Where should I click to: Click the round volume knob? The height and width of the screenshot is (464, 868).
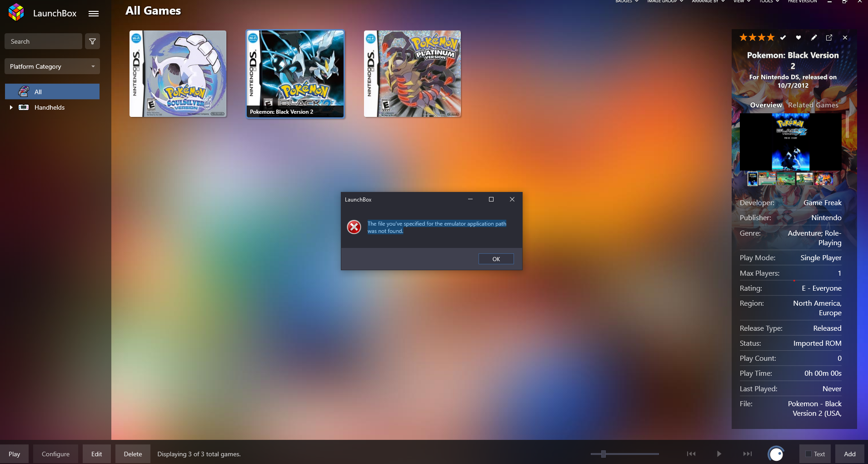(776, 454)
